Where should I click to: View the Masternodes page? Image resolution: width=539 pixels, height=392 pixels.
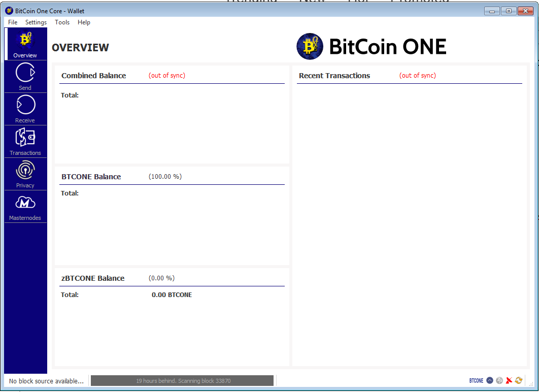click(25, 207)
